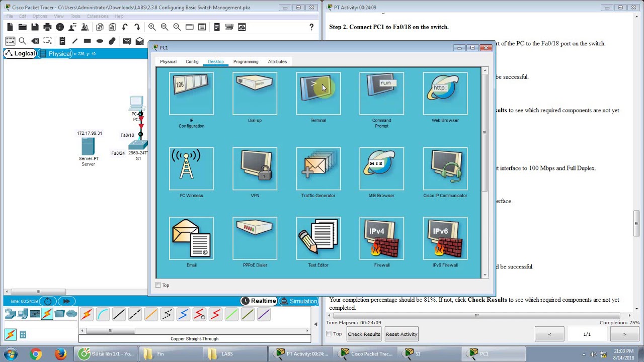This screenshot has height=362, width=644.
Task: Select the Fiber orange cable
Action: click(151, 315)
